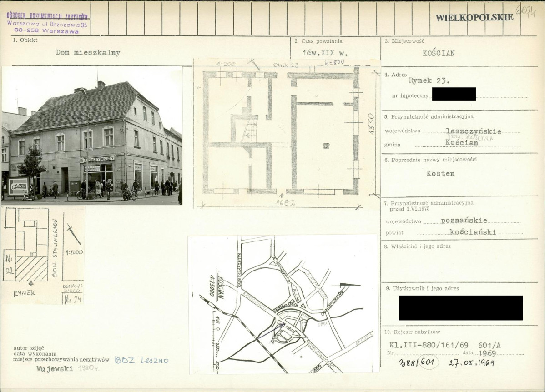
Task: Click the building photograph thumbnail
Action: click(92, 136)
